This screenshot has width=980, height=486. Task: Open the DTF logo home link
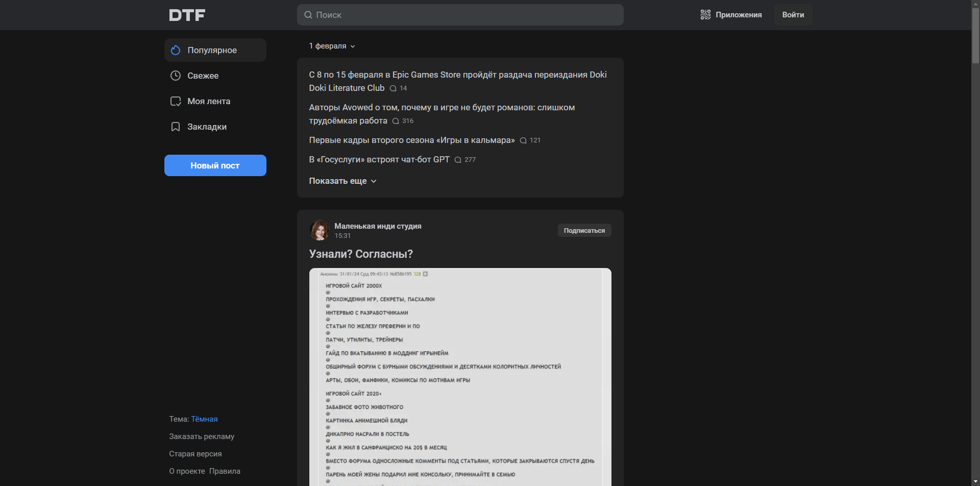click(x=187, y=15)
